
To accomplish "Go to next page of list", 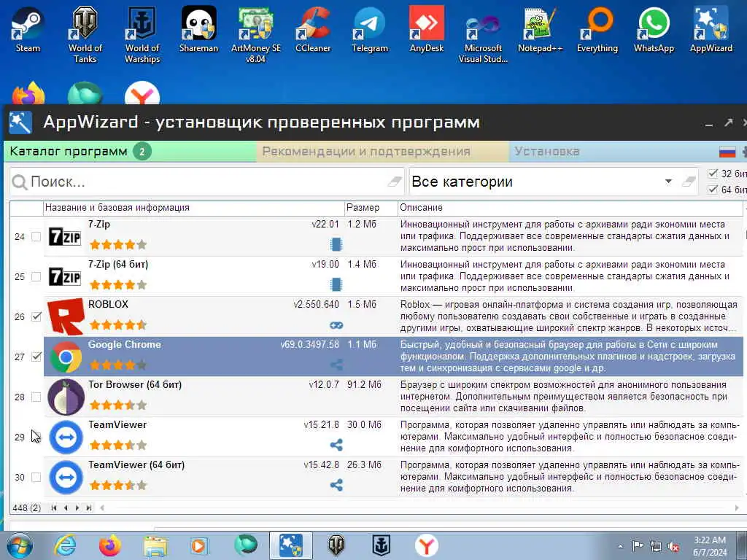I will (77, 508).
